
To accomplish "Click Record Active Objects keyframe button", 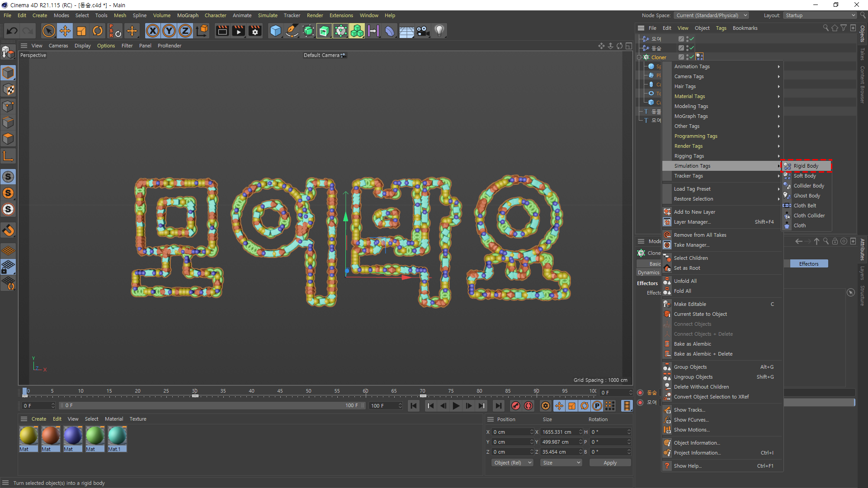I will [x=516, y=406].
